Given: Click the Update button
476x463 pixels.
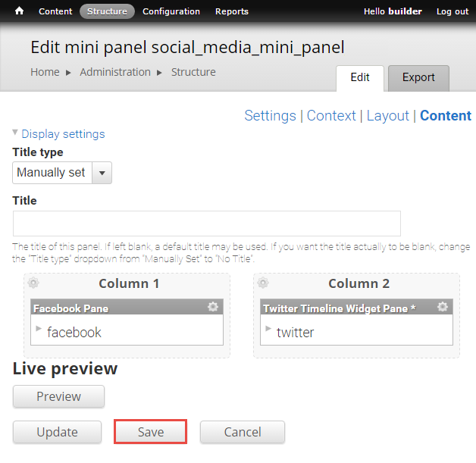Looking at the screenshot, I should (x=57, y=432).
